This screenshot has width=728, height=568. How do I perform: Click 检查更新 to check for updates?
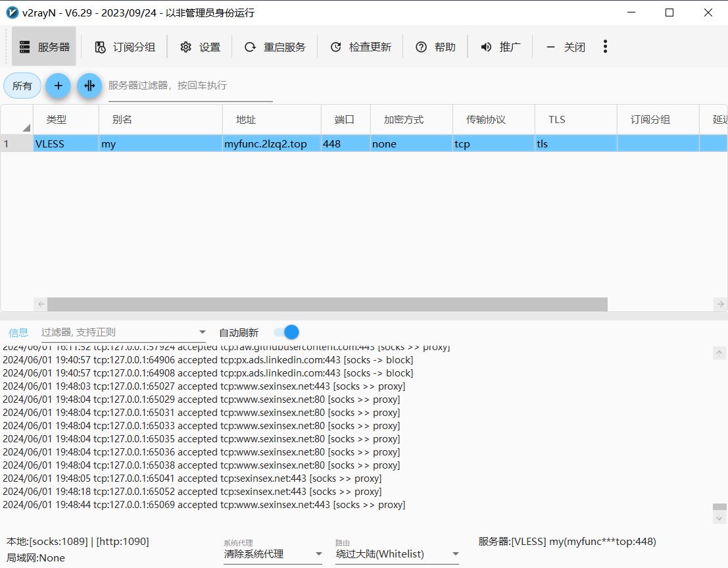tap(361, 47)
